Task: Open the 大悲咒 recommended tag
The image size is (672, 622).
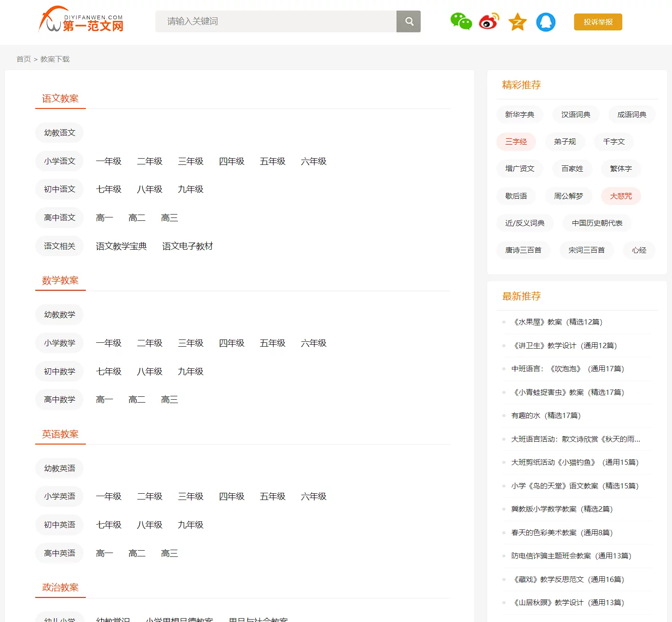Action: [x=620, y=196]
